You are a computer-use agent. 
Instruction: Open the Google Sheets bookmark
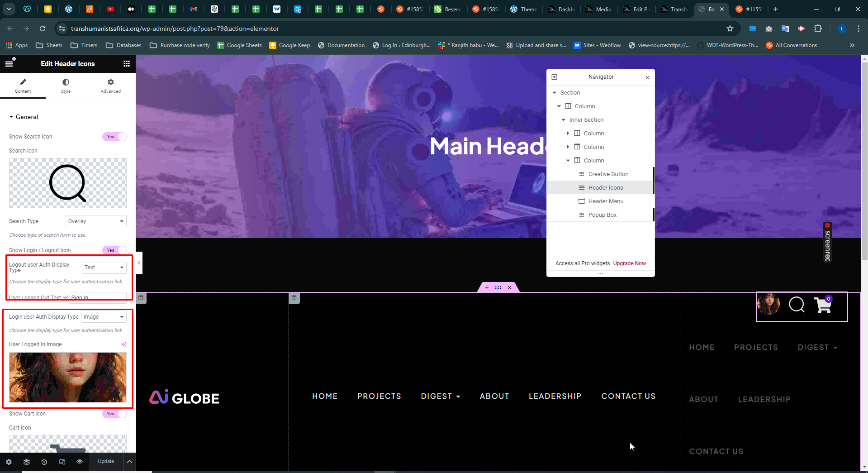(x=239, y=45)
